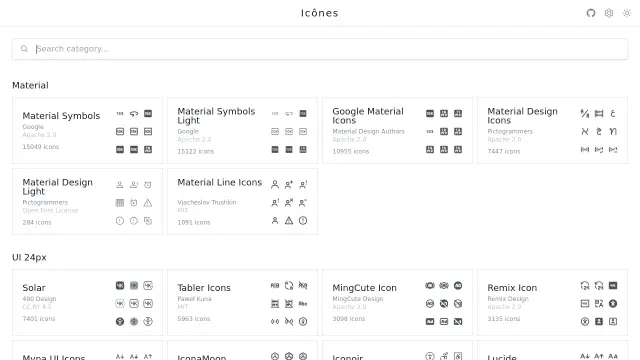Click the grid table icon in Material Design Light
Viewport: 640px width, 360px height.
pyautogui.click(x=120, y=203)
